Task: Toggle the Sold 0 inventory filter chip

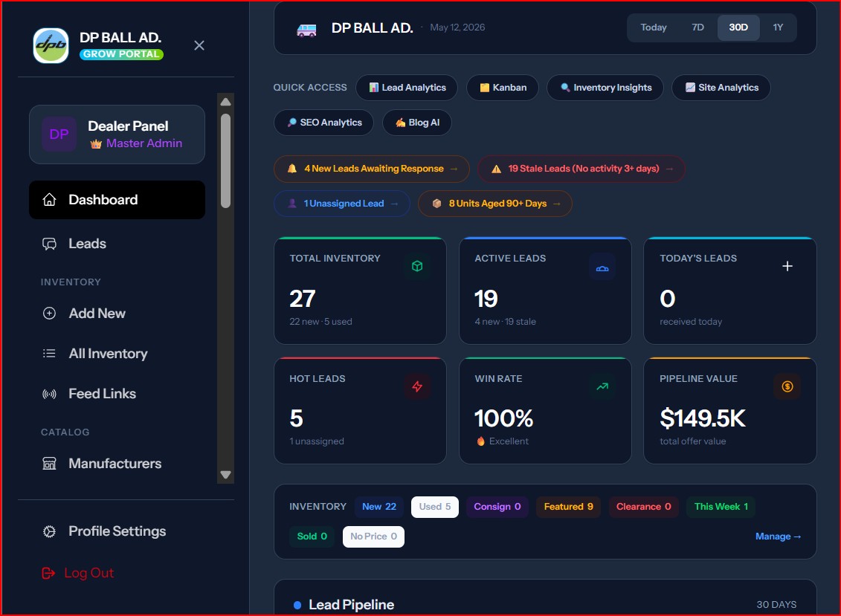Action: [x=312, y=536]
